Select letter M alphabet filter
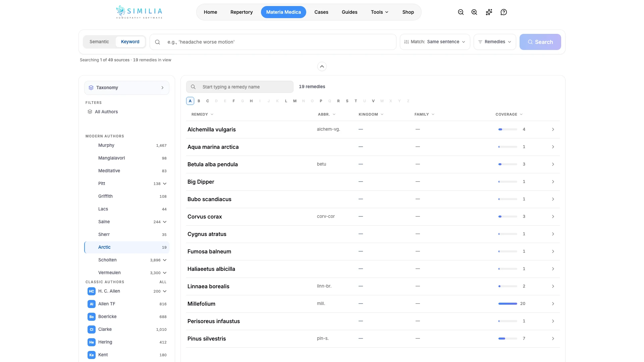Viewport: 644px width, 362px height. tap(295, 101)
